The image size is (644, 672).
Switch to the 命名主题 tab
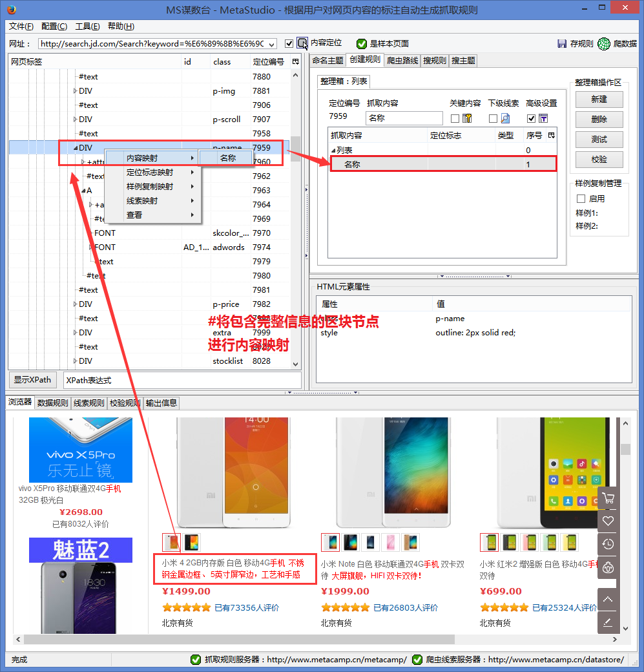327,61
